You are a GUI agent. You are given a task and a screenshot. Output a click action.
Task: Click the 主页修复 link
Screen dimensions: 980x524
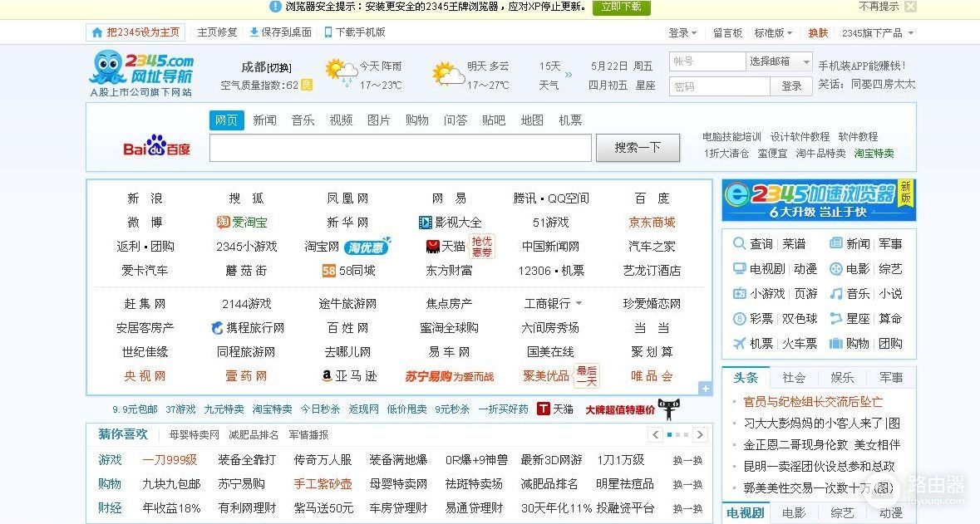click(x=218, y=32)
